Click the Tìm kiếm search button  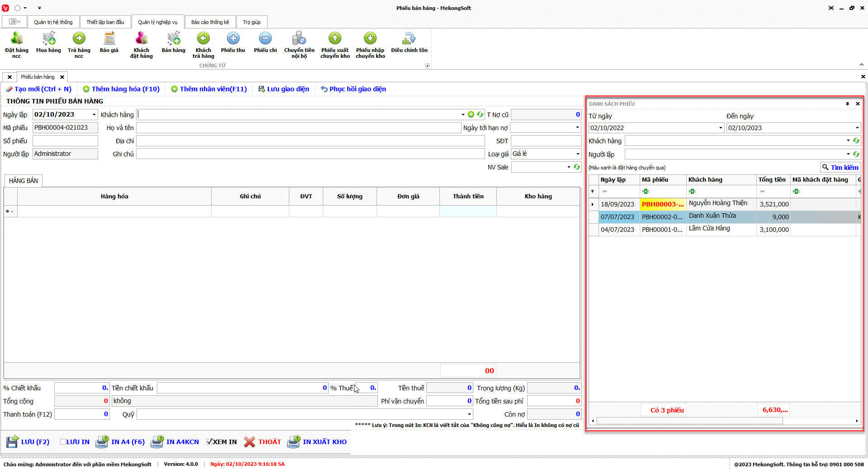click(x=840, y=168)
